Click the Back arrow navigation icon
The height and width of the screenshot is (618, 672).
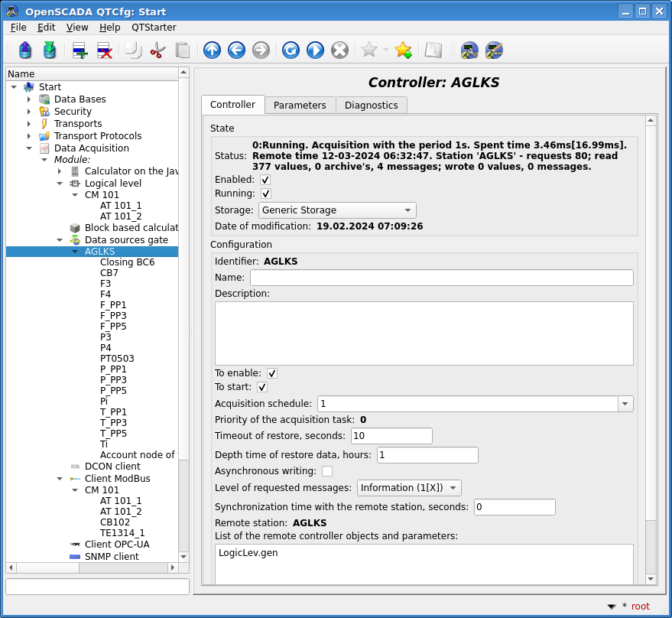[x=236, y=50]
